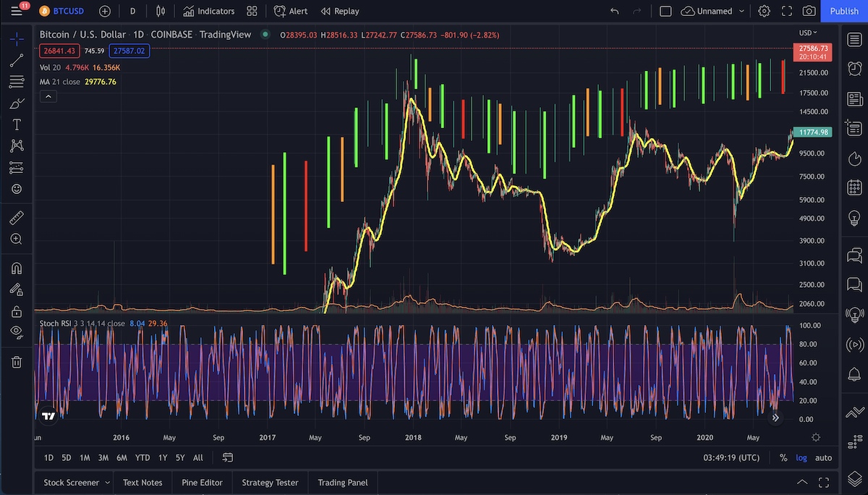Image resolution: width=868 pixels, height=495 pixels.
Task: Undo the last chart action
Action: 615,12
